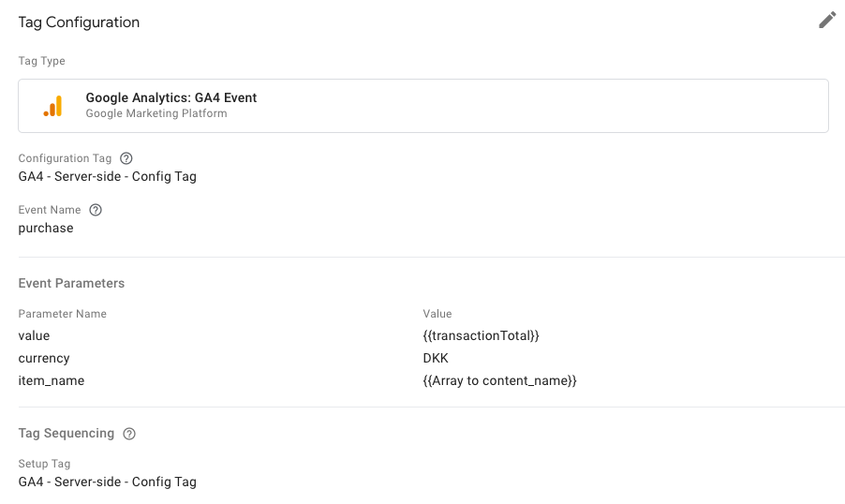Image resolution: width=845 pixels, height=504 pixels.
Task: Open Tag Sequencing help icon
Action: point(129,434)
